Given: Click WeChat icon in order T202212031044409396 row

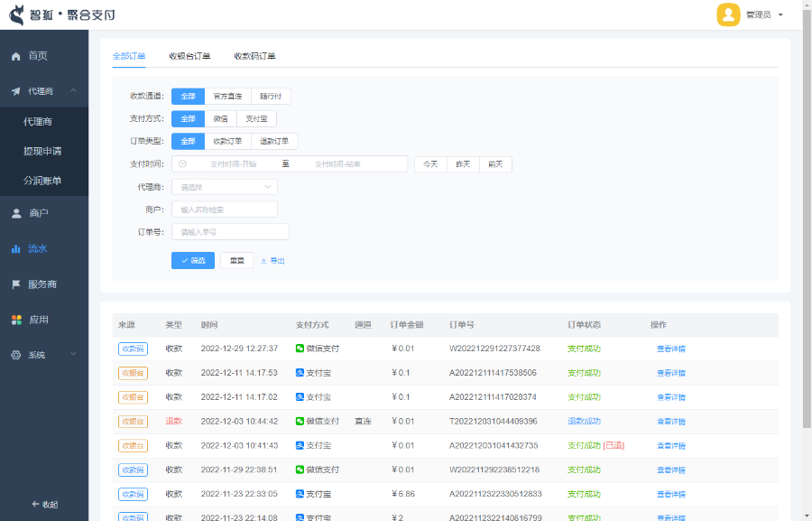Looking at the screenshot, I should coord(300,422).
